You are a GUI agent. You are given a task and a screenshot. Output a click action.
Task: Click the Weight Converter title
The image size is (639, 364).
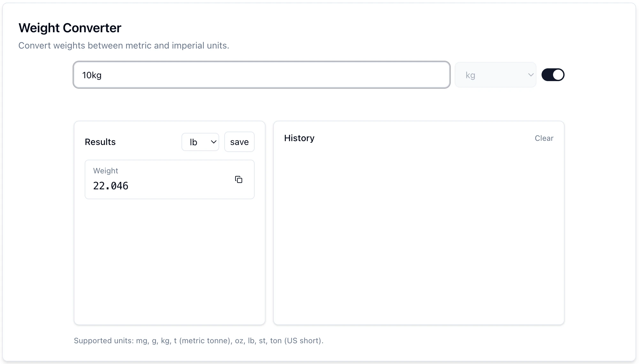[x=70, y=28]
